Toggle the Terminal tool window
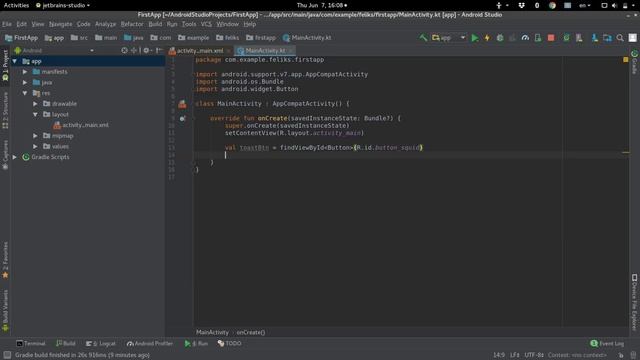The width and height of the screenshot is (640, 360). pyautogui.click(x=31, y=344)
